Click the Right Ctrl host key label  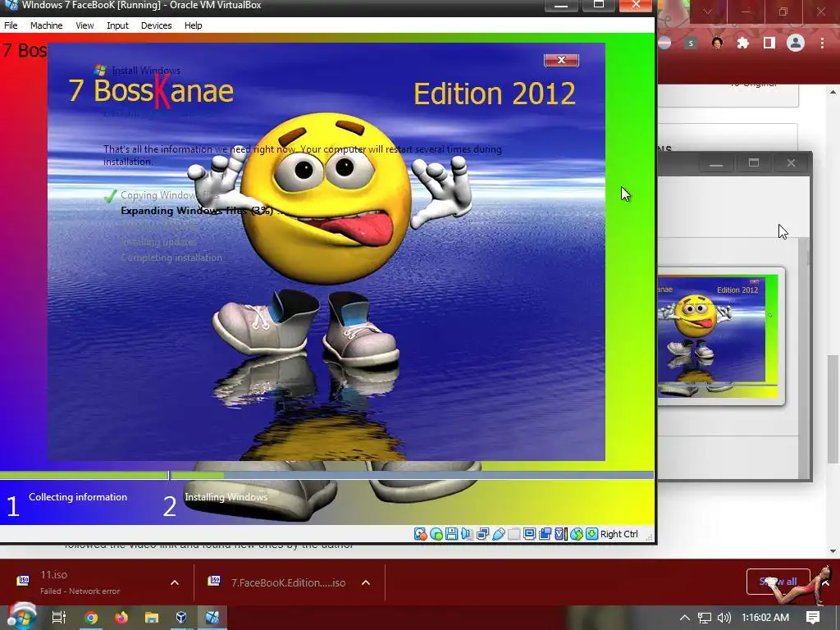pos(619,534)
